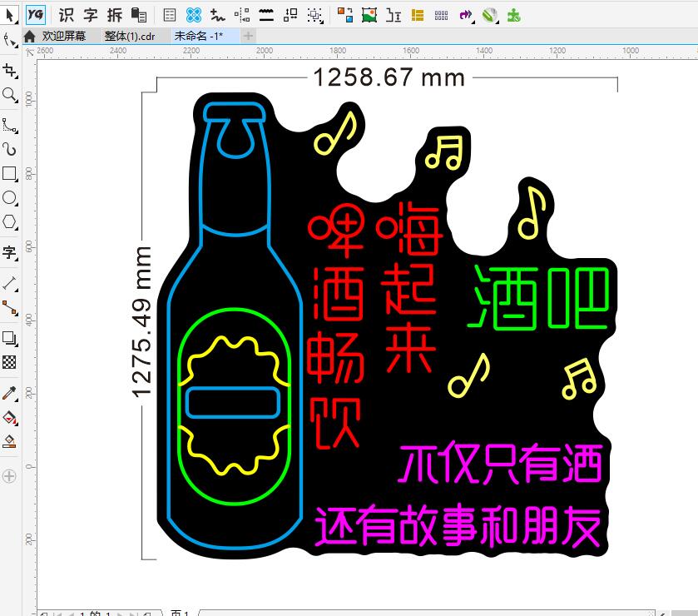698x616 pixels.
Task: Click the YG plugin toolbar button
Action: [35, 15]
